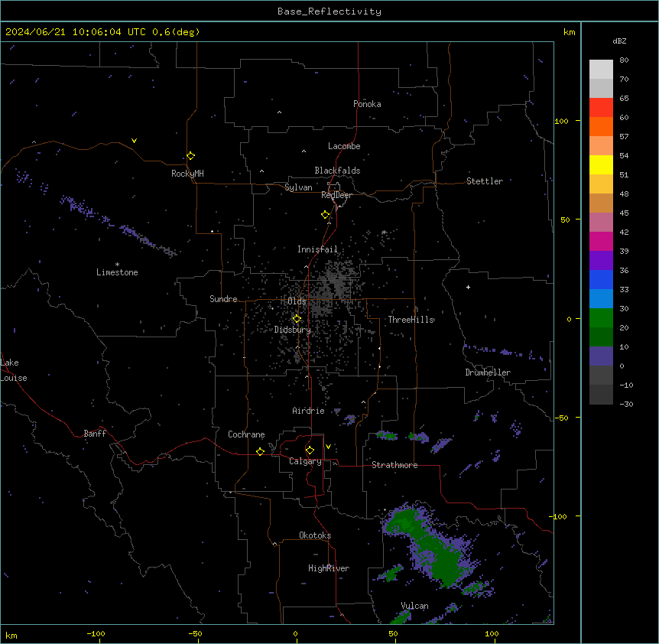Viewport: 659px width, 644px height.
Task: Click the yellow diamond marker beside RockyMH
Action: pos(190,155)
